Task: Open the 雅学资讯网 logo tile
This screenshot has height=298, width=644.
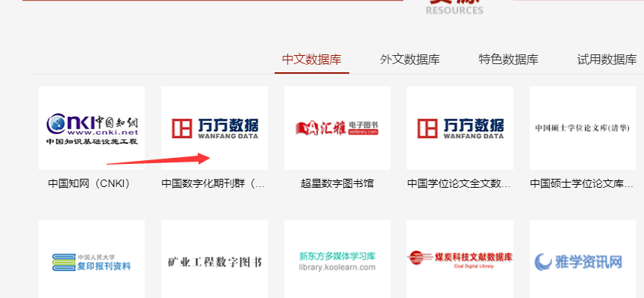Action: (x=583, y=259)
